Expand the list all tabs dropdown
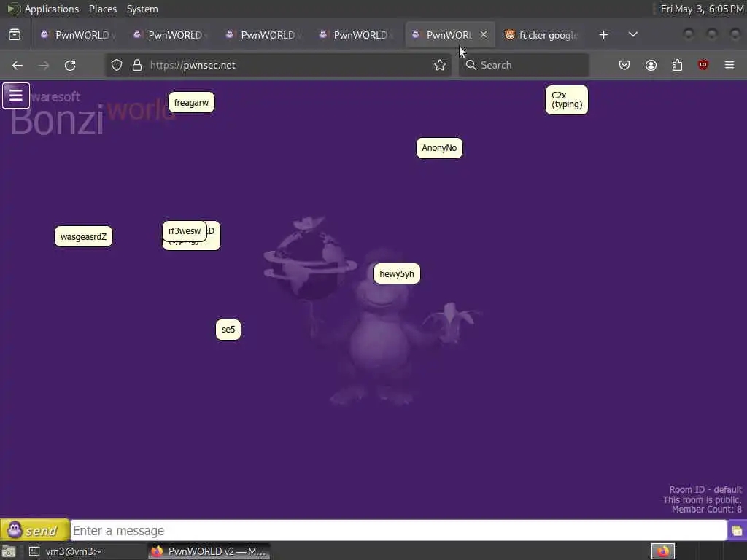 [x=633, y=35]
